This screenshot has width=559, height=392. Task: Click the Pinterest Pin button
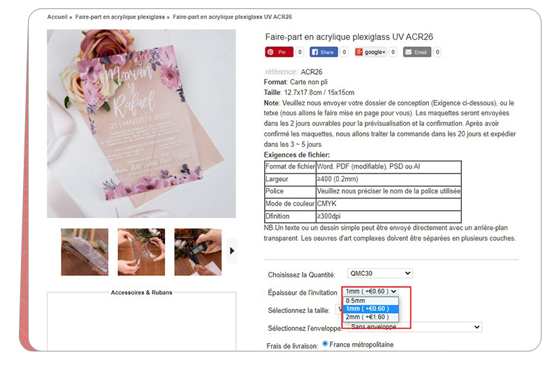tap(279, 52)
